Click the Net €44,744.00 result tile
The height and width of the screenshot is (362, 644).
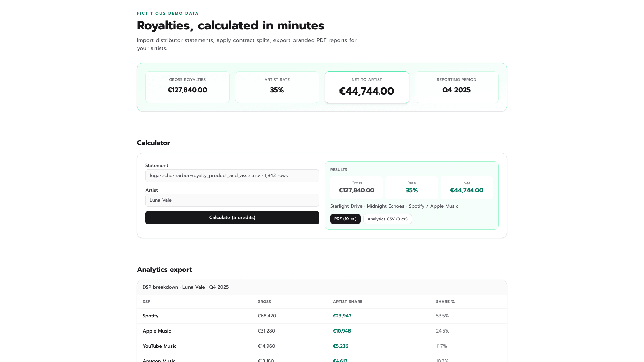467,188
